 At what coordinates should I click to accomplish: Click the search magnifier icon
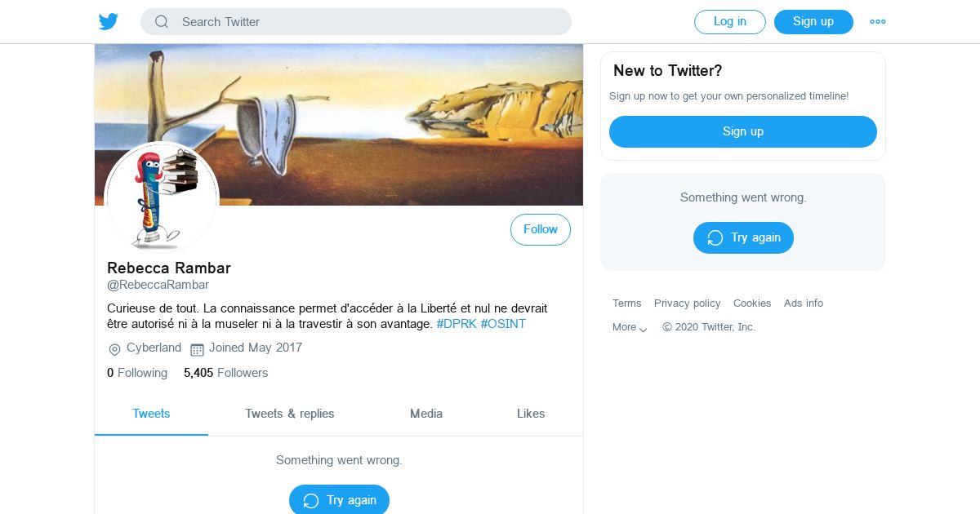[x=162, y=22]
